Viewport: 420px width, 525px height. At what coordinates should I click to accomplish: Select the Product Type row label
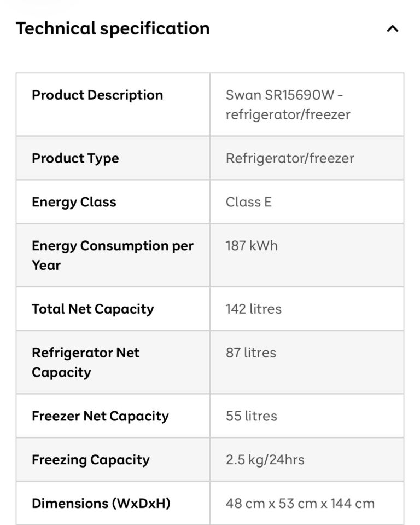click(x=75, y=158)
